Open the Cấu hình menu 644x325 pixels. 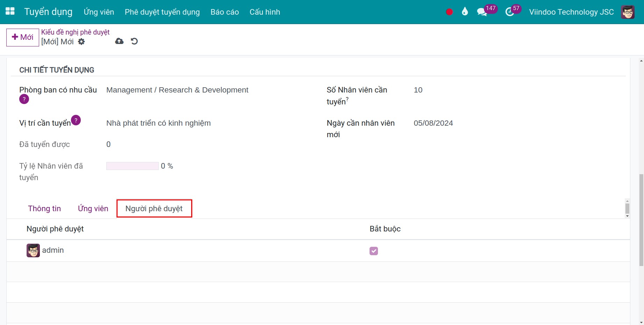265,12
